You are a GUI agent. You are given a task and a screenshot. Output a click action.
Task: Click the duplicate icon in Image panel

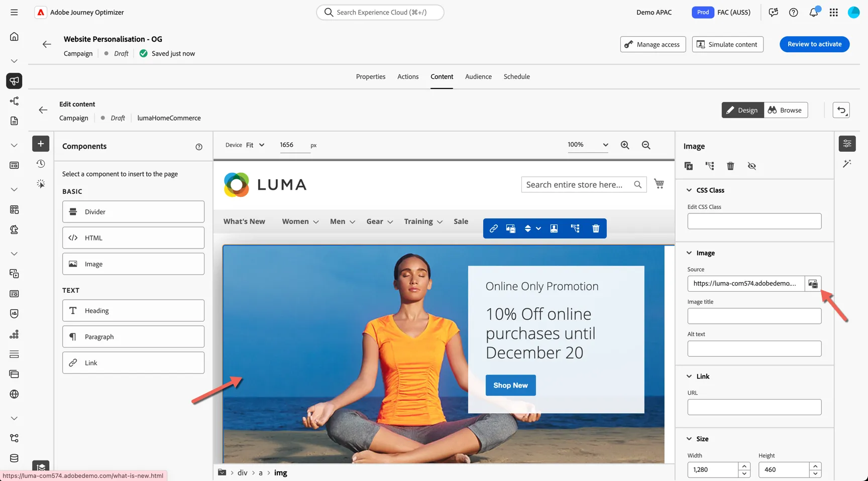pos(689,166)
